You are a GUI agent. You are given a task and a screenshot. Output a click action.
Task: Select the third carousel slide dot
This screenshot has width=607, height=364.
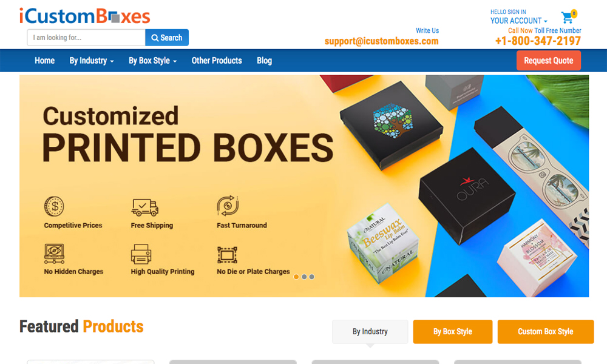(x=312, y=277)
